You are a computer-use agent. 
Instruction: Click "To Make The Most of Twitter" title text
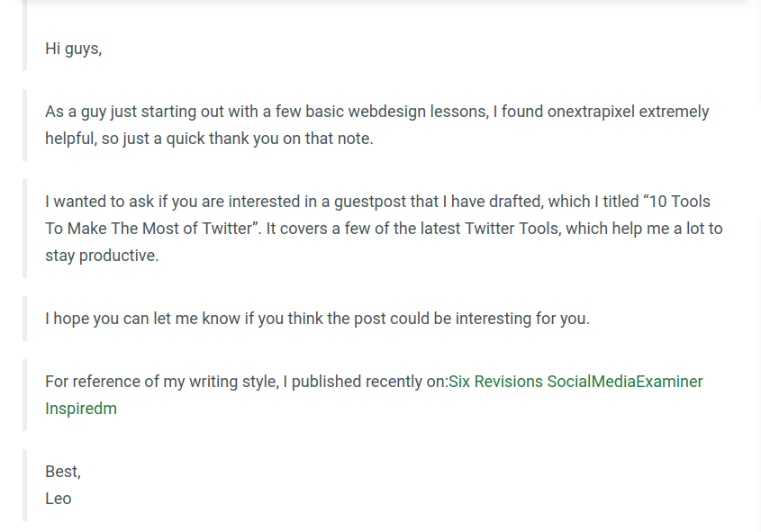click(x=149, y=229)
